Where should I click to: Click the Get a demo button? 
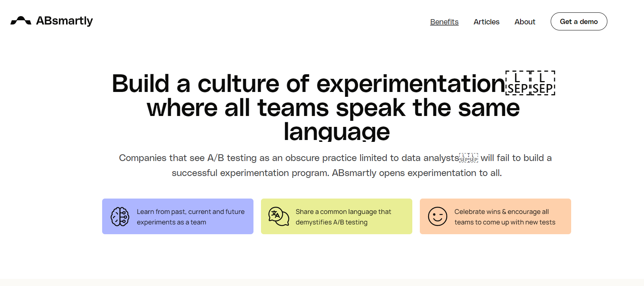coord(579,21)
